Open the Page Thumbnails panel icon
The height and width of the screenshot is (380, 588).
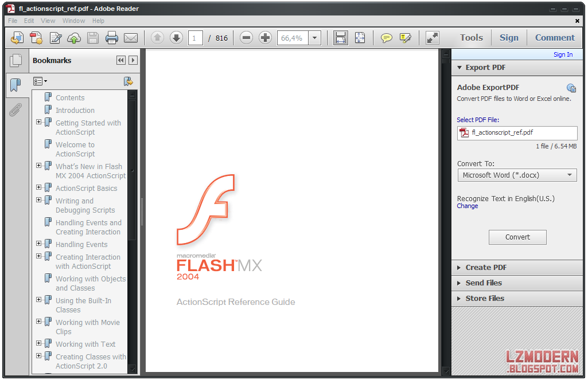pos(16,61)
